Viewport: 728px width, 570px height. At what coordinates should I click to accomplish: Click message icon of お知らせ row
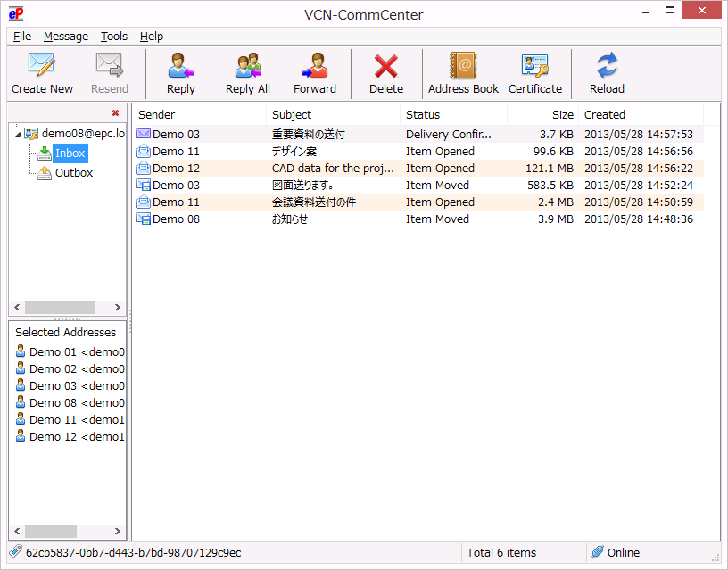pyautogui.click(x=144, y=219)
